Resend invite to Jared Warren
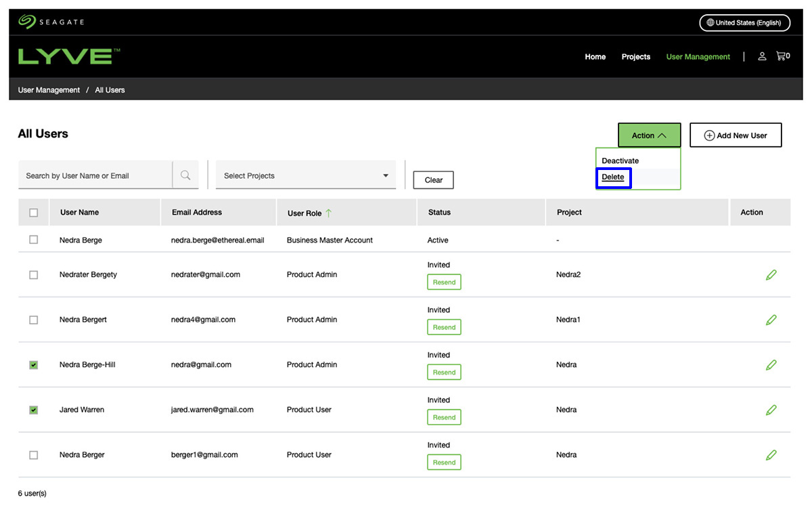 coord(444,417)
